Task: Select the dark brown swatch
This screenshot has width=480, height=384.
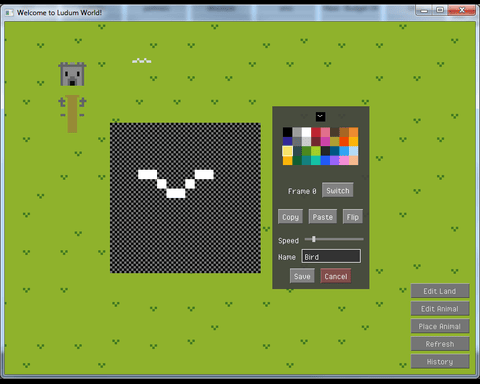Action: pos(335,132)
